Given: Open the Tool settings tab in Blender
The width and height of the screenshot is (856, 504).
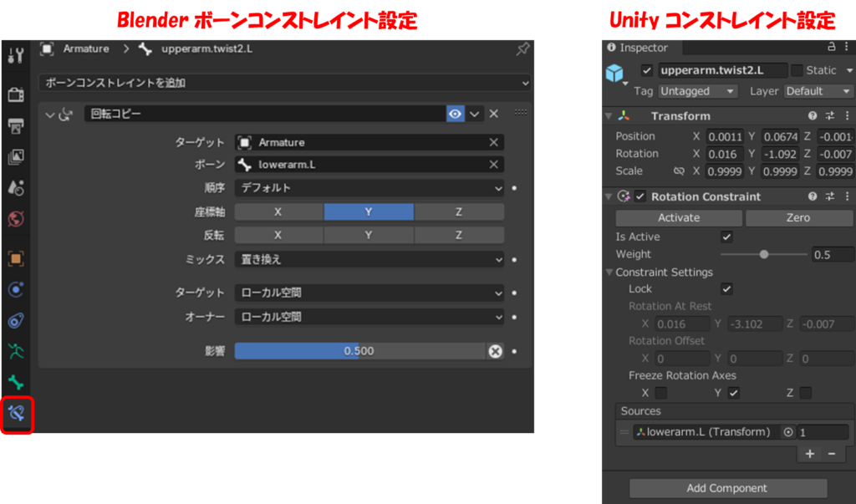Looking at the screenshot, I should coord(16,56).
